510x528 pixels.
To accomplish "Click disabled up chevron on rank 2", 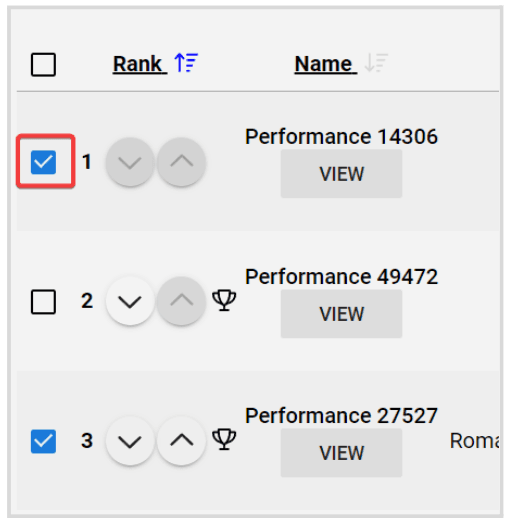I will click(x=181, y=301).
